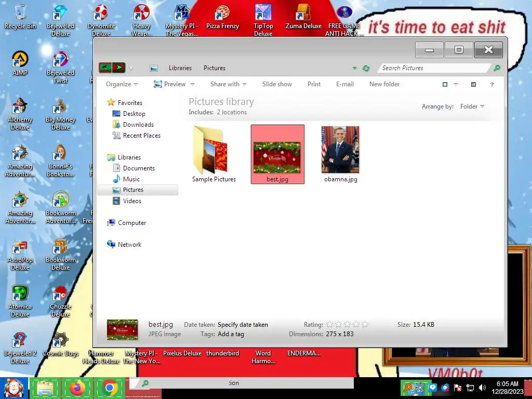Screen dimensions: 532x399
Task: Set rating to three stars
Action: coord(347,324)
